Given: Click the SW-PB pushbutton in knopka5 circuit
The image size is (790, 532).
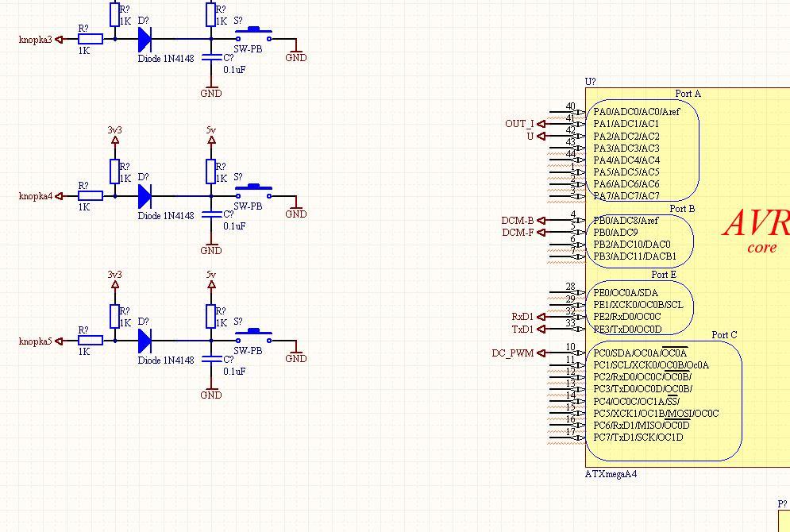Looking at the screenshot, I should click(x=253, y=334).
